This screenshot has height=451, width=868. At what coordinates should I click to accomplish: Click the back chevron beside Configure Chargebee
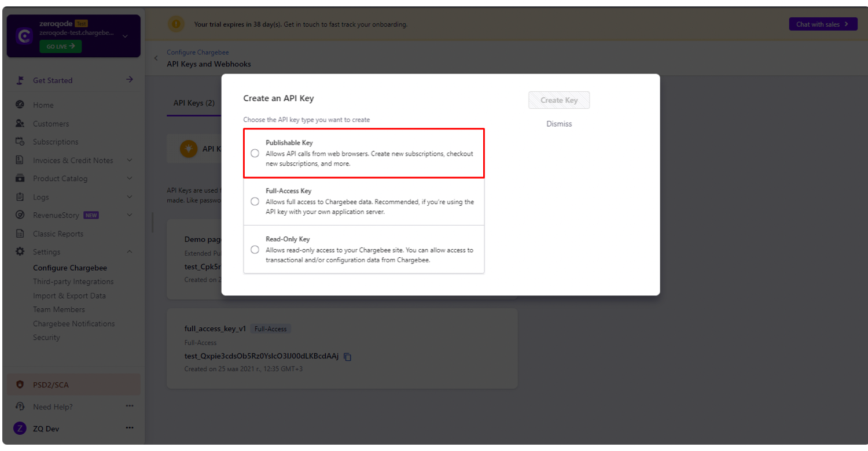coord(156,58)
